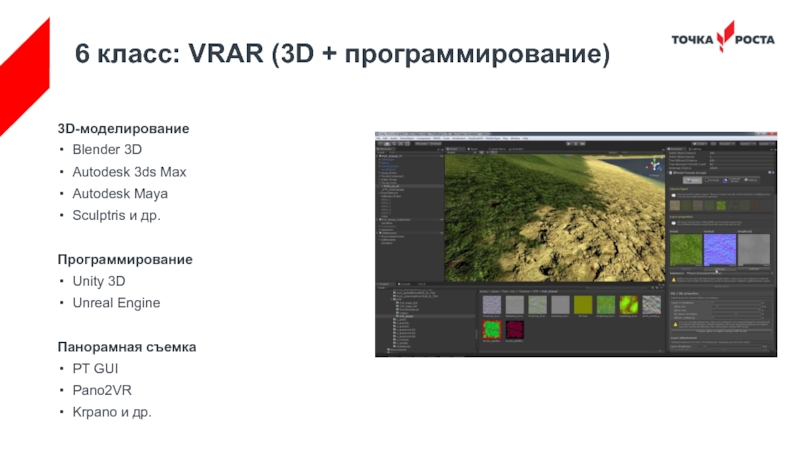Click the 'Unity 3D' bullet
This screenshot has width=800, height=450.
pyautogui.click(x=99, y=281)
